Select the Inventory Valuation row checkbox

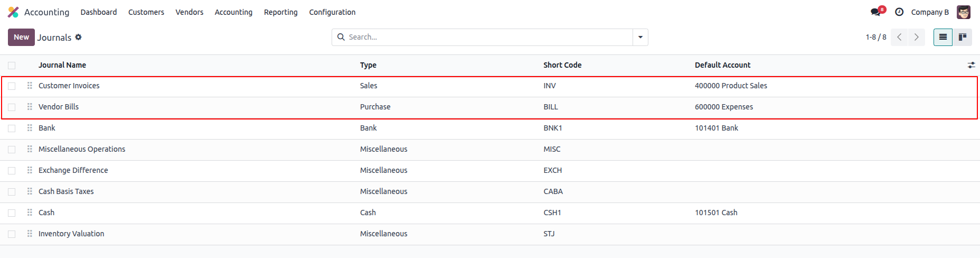click(x=12, y=234)
